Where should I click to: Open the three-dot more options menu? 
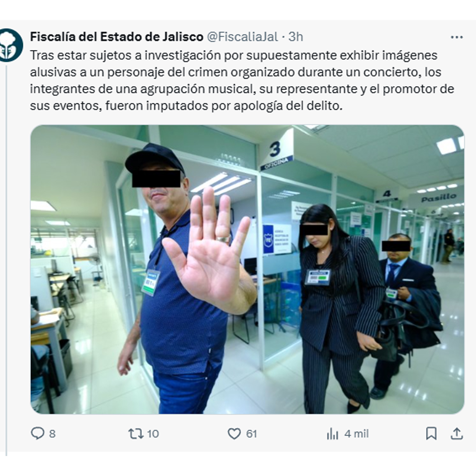point(456,37)
